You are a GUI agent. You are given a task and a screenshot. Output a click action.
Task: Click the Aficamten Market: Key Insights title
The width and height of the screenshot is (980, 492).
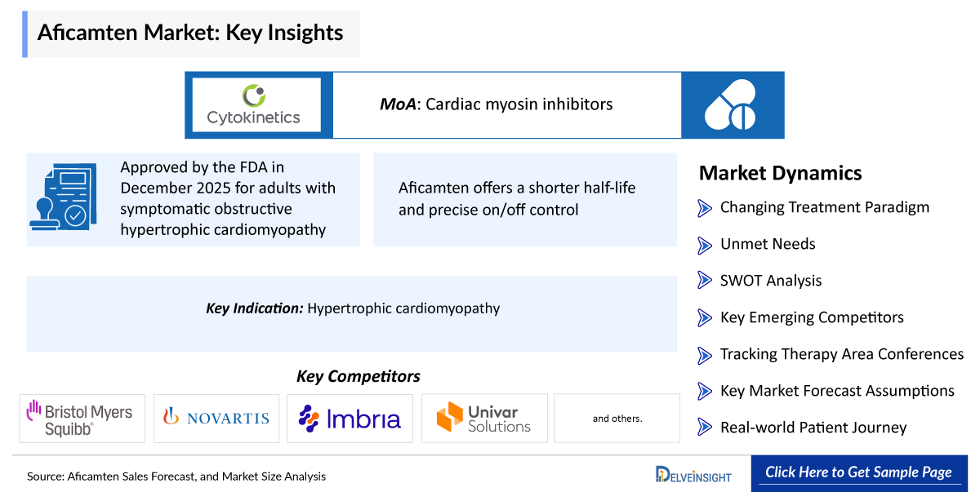coord(190,33)
